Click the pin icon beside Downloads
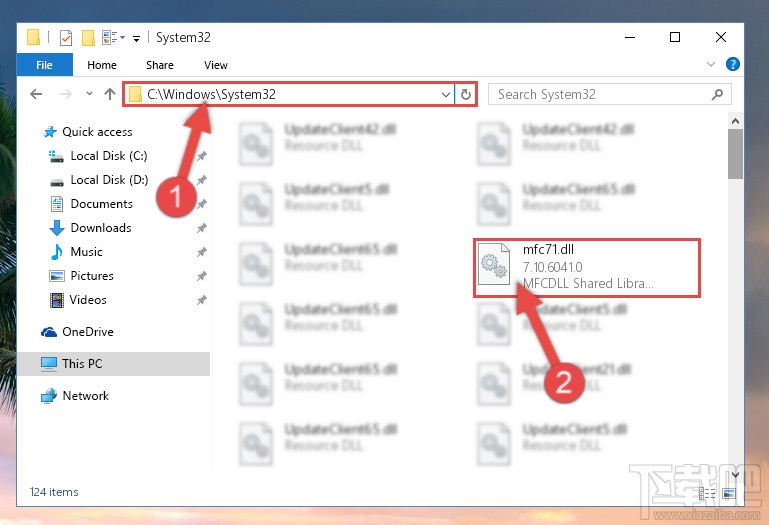The height and width of the screenshot is (525, 769). [202, 228]
